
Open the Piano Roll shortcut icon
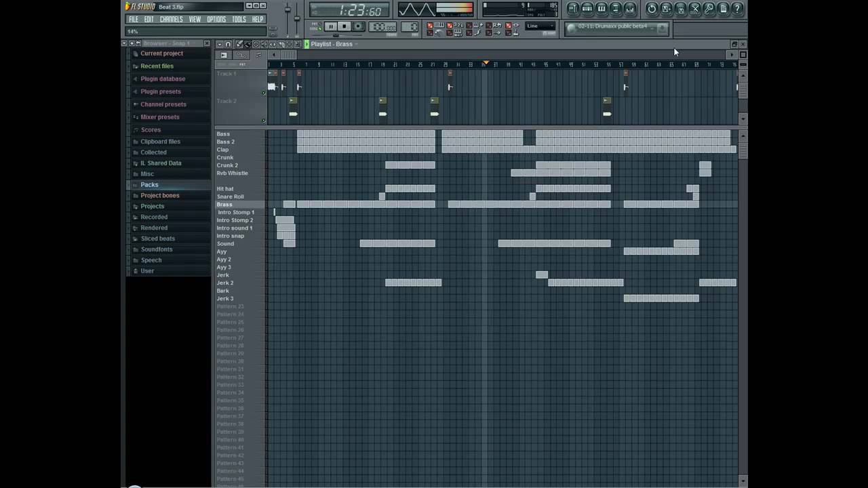pyautogui.click(x=602, y=9)
